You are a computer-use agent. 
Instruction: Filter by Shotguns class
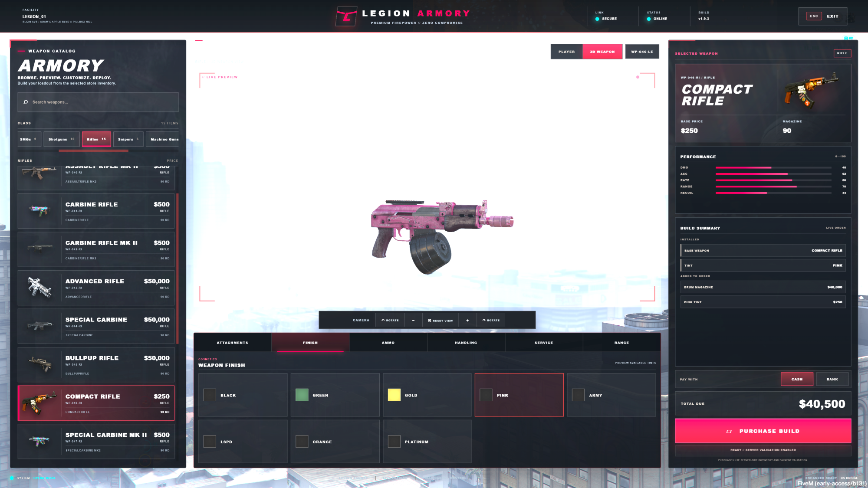62,139
